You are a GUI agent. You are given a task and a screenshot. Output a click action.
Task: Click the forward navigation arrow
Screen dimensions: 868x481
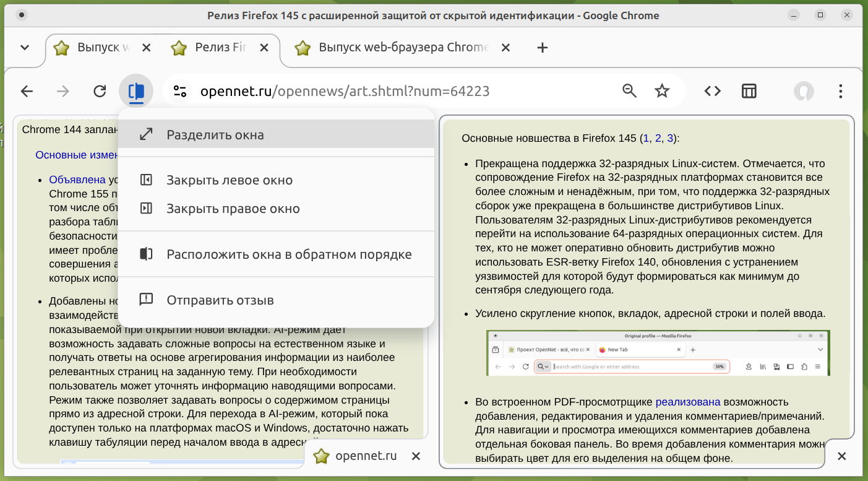tap(63, 92)
